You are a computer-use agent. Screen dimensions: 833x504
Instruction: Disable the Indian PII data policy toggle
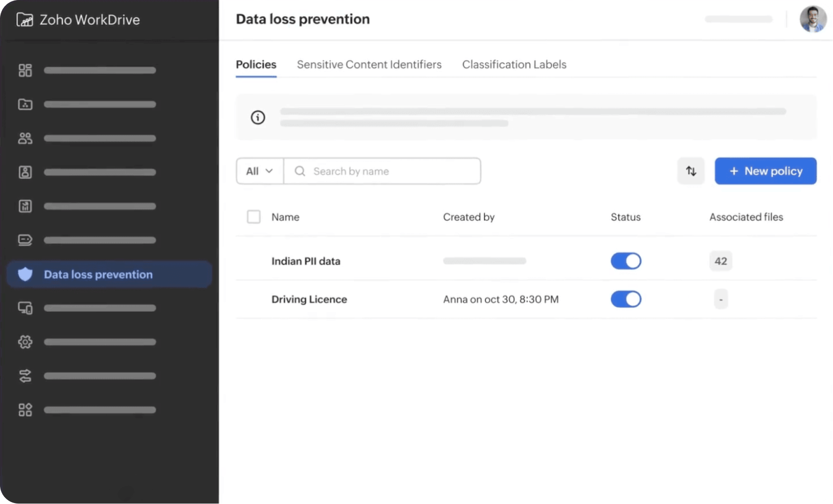click(626, 261)
